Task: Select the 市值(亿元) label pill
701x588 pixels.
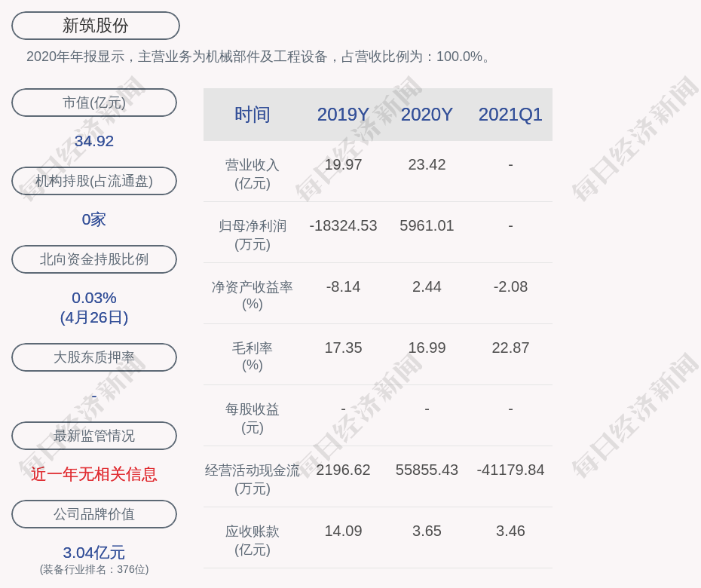Action: point(94,103)
